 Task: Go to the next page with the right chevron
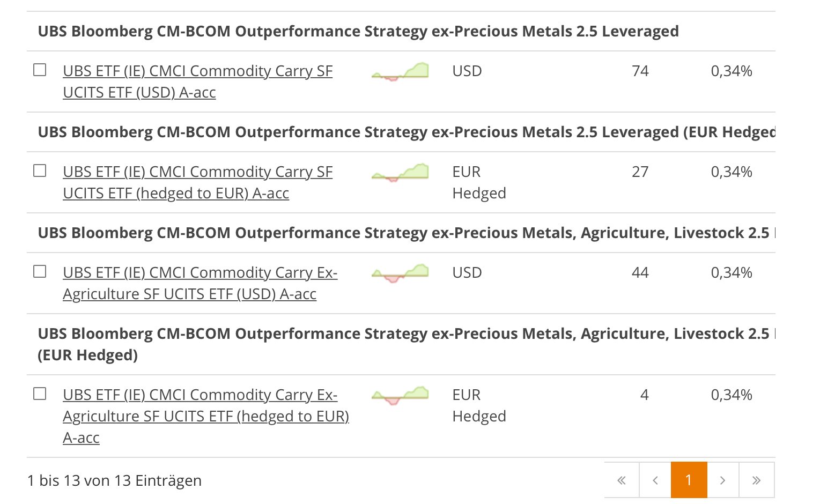point(723,480)
